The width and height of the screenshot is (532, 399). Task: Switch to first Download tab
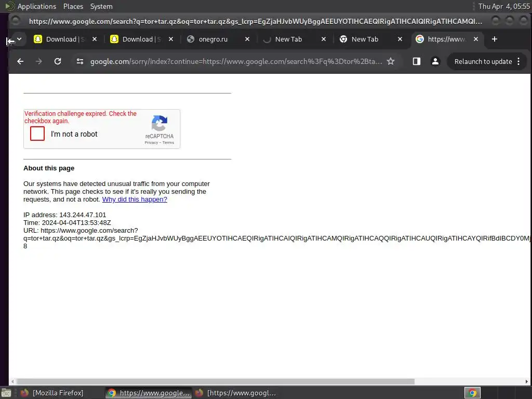pyautogui.click(x=65, y=39)
